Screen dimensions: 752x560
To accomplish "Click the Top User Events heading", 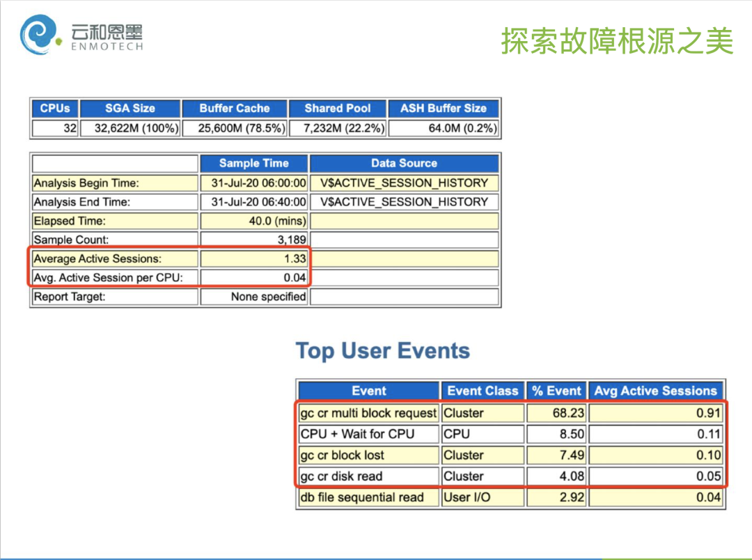I will click(383, 351).
